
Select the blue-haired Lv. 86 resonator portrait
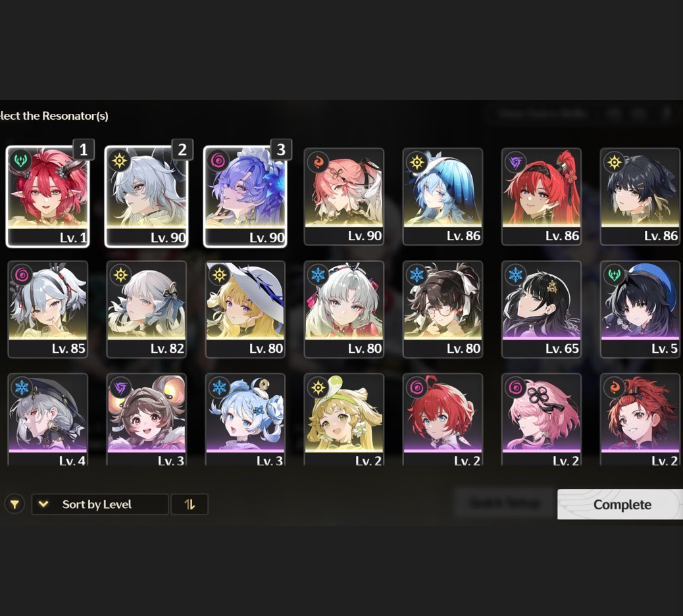[443, 197]
